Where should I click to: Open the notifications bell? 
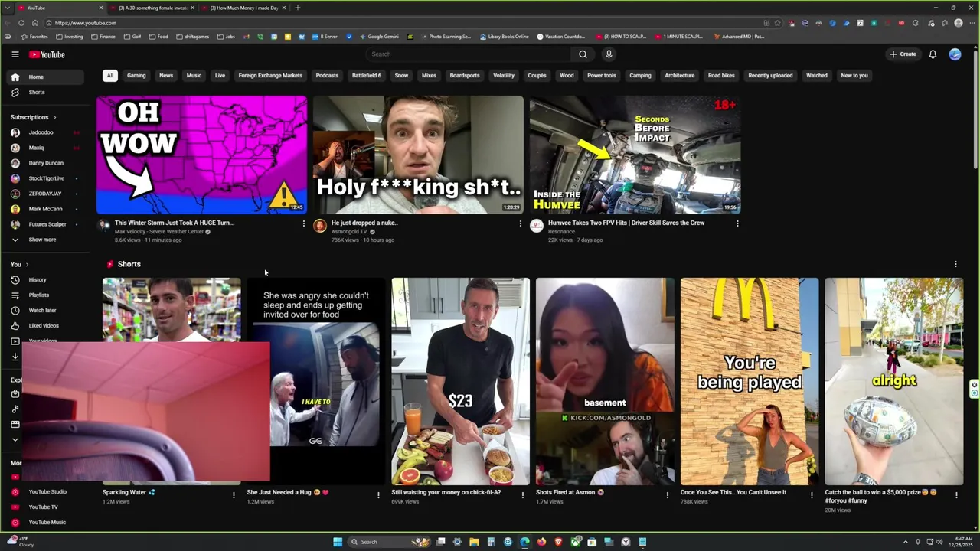933,54
